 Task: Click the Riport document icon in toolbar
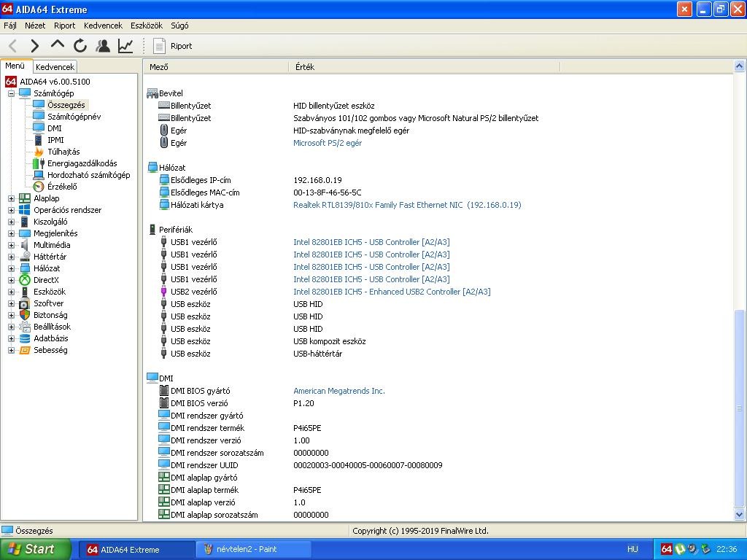coord(158,46)
